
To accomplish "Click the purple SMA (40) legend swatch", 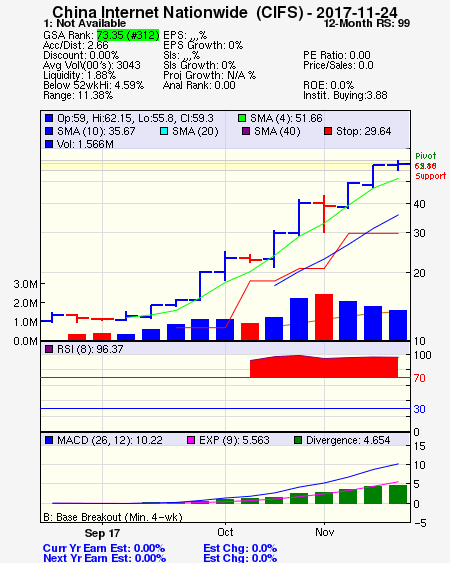I will (x=246, y=131).
